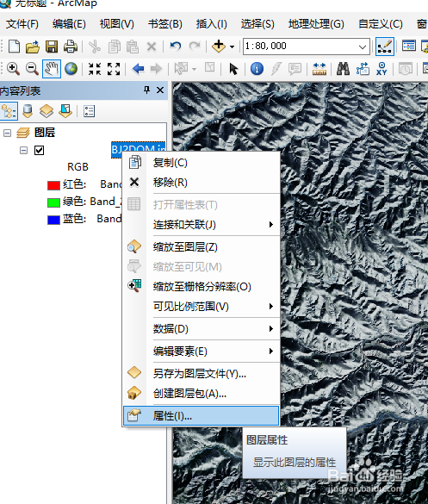Click the red band color swatch

tap(53, 185)
